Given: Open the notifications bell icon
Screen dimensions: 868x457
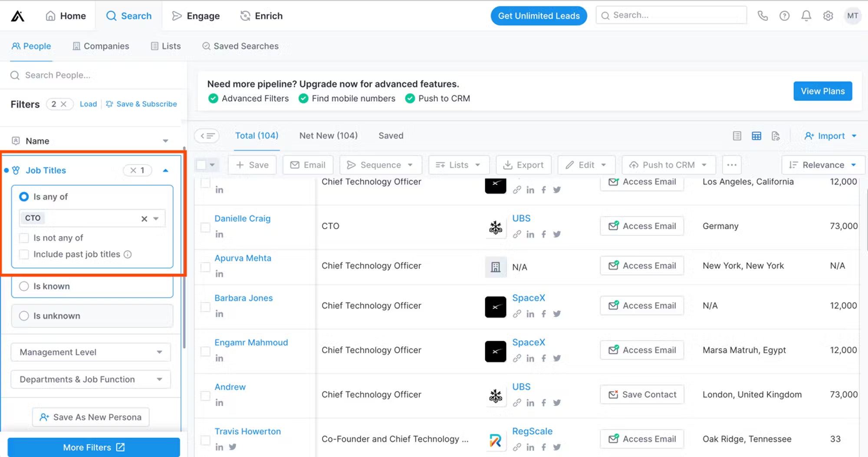Looking at the screenshot, I should pos(806,16).
